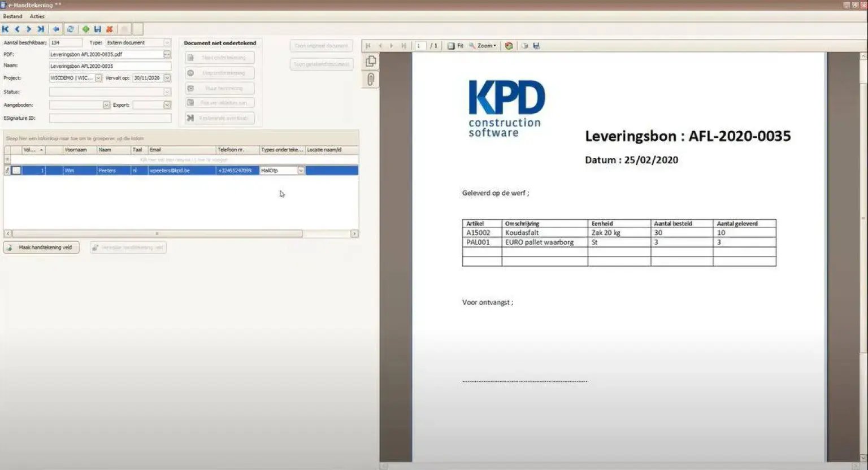Delete record using the red X icon
Image resolution: width=868 pixels, height=470 pixels.
(x=110, y=29)
